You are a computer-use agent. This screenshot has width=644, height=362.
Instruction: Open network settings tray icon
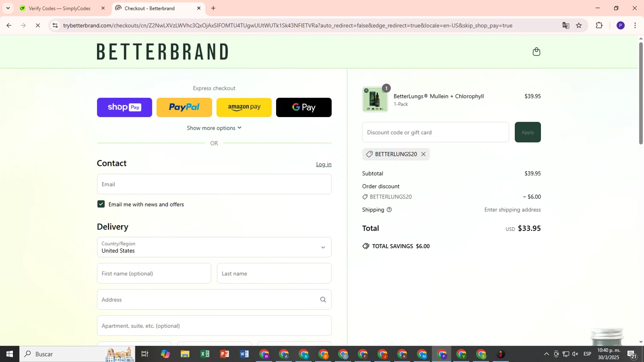click(x=566, y=354)
